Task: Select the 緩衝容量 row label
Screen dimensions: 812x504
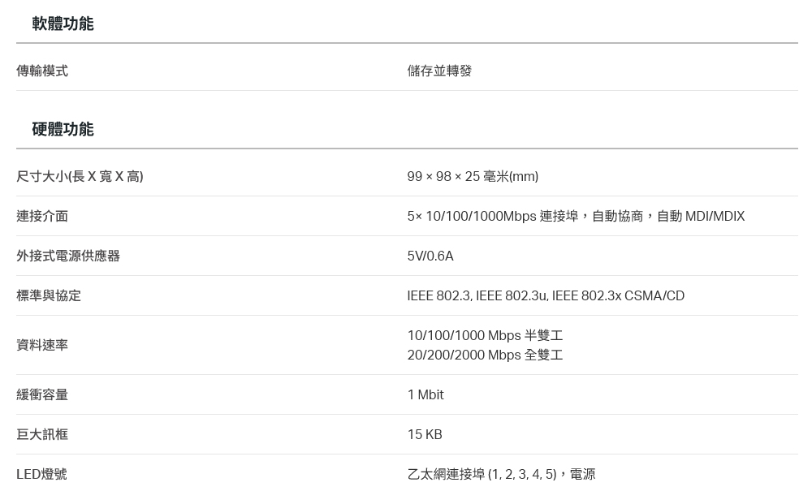Action: 42,394
